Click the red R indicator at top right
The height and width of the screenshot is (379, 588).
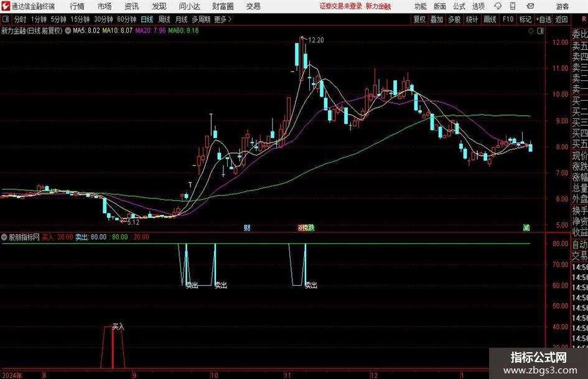(584, 19)
